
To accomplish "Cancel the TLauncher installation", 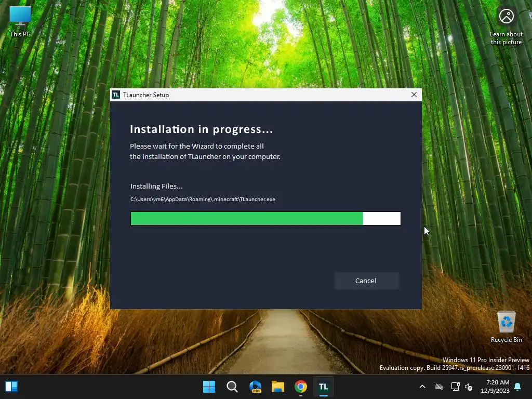I will [366, 281].
